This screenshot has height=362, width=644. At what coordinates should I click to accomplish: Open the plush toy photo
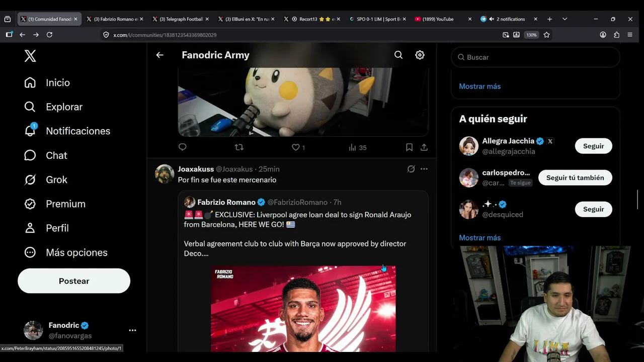(303, 102)
